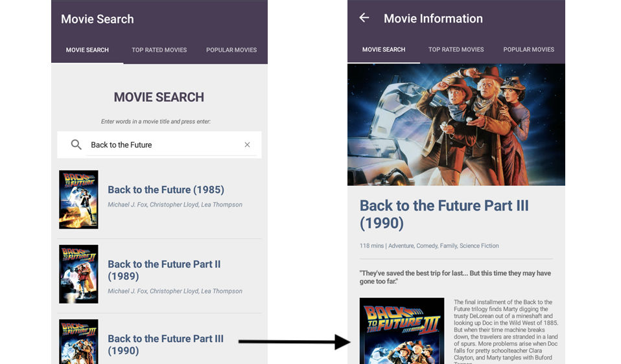Click the Back to the Future Part II poster thumbnail

pos(78,274)
